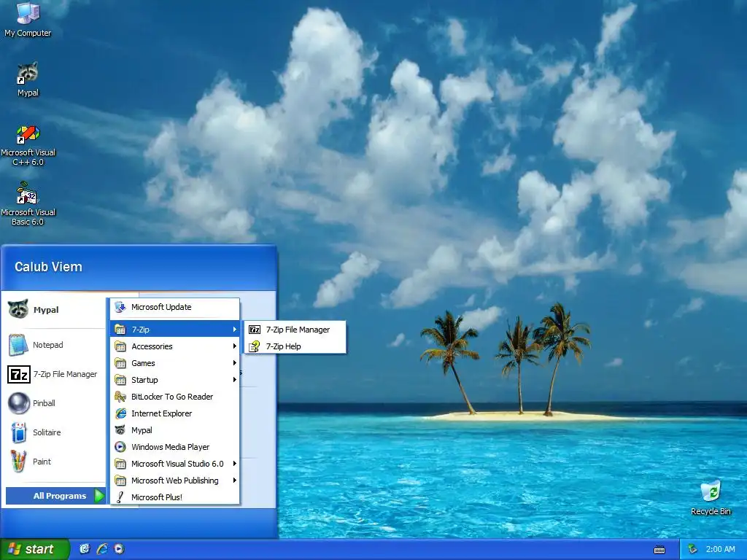Click the Microsoft Plus! label

[x=157, y=497]
